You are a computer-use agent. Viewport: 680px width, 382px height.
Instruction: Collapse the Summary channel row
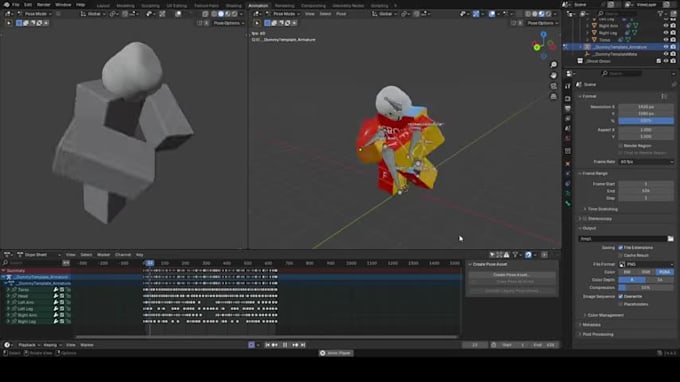3,271
